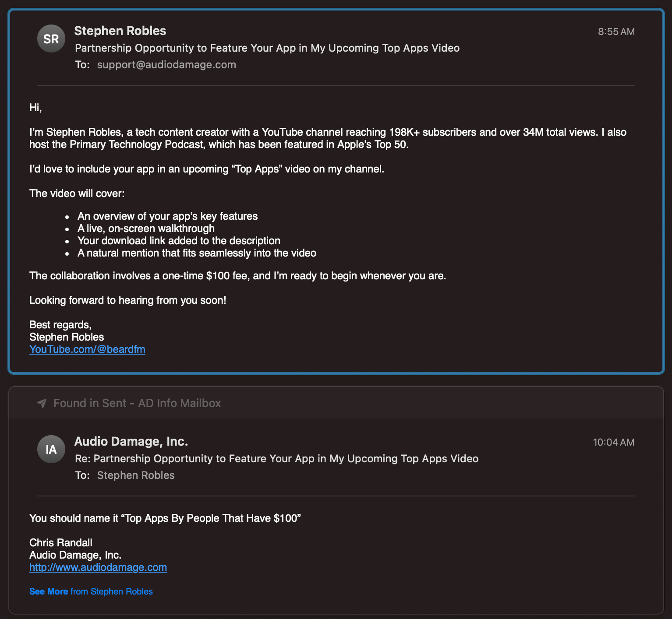Click the reply text about Top Apps
The width and height of the screenshot is (672, 619).
click(165, 518)
